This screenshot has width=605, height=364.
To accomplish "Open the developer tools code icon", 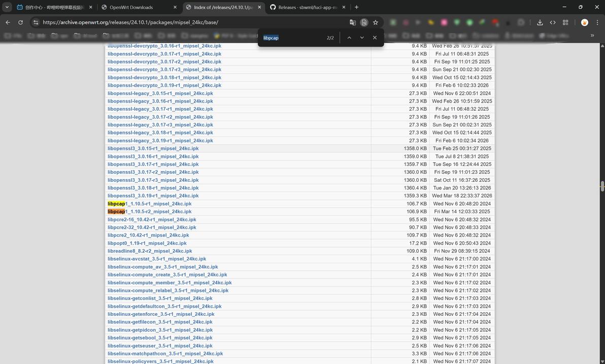I will pyautogui.click(x=553, y=22).
